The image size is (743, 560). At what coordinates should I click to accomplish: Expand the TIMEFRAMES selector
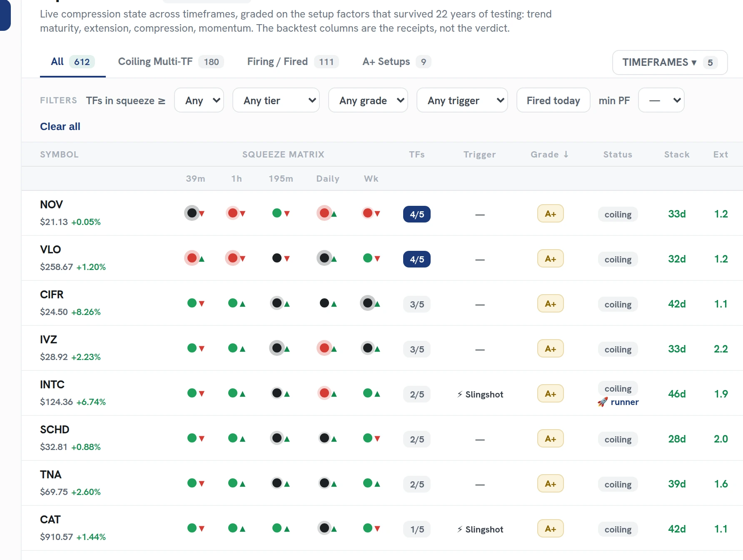click(x=670, y=62)
